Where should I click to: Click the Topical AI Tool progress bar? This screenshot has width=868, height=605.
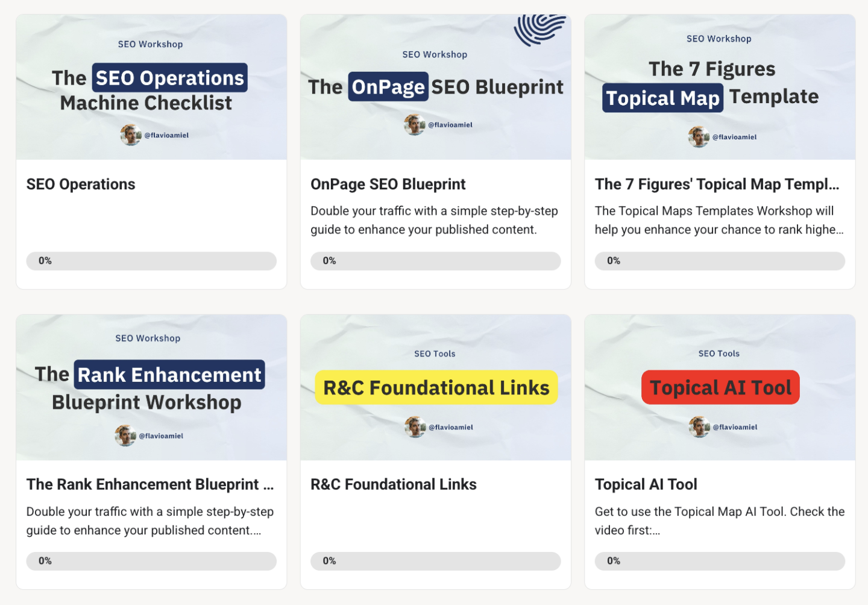coord(720,561)
